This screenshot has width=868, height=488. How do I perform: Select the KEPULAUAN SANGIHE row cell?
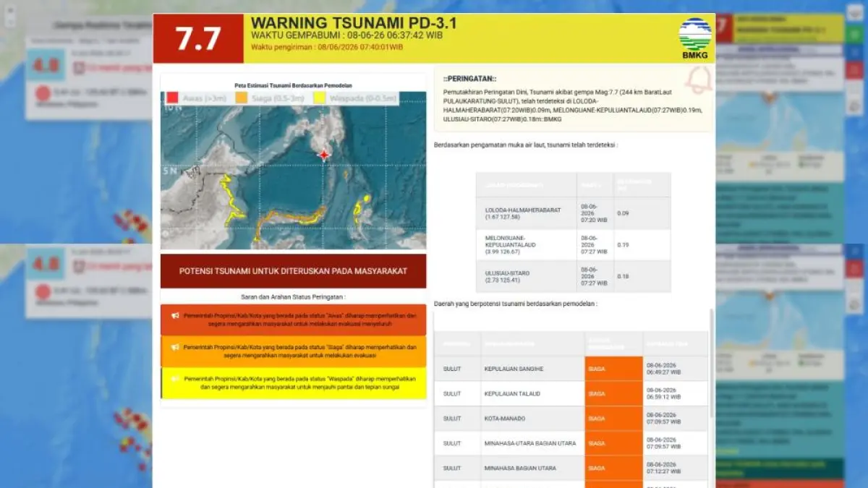(532, 369)
